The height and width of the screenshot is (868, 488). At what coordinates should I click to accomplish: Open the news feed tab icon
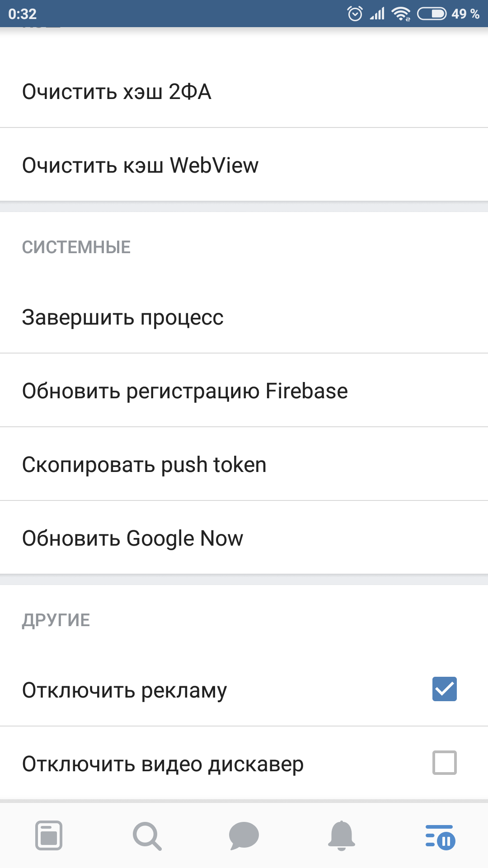(49, 835)
